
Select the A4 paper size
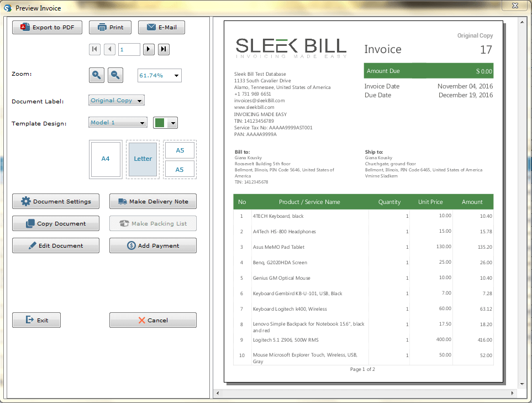(x=105, y=159)
